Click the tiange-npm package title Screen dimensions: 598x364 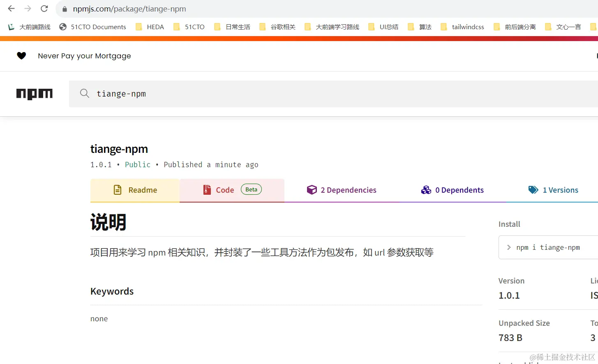click(119, 149)
